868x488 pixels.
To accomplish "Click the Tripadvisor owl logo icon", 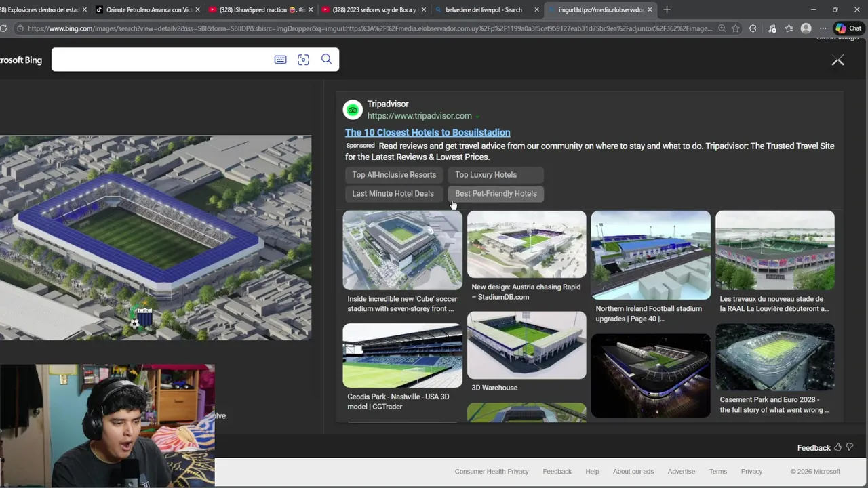I will pyautogui.click(x=353, y=110).
